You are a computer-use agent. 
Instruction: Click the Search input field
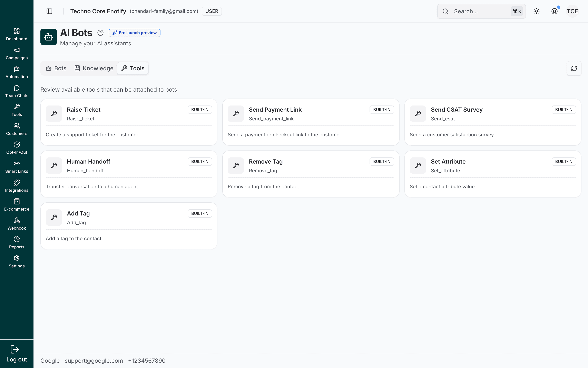point(482,11)
